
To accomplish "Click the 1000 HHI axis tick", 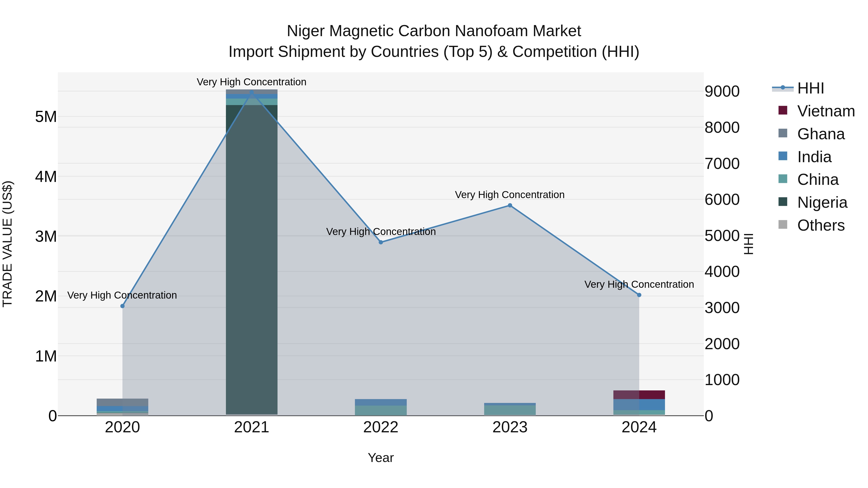I will (x=722, y=380).
